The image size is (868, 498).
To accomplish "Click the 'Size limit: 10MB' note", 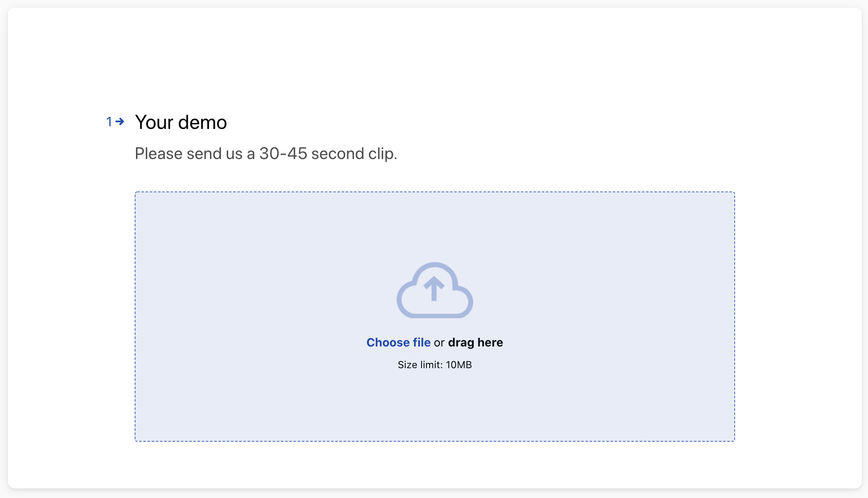I will click(x=435, y=365).
